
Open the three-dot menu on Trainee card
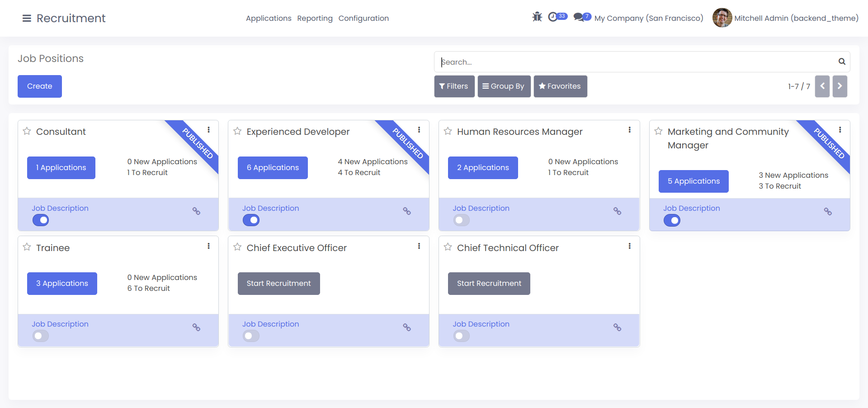coord(208,246)
